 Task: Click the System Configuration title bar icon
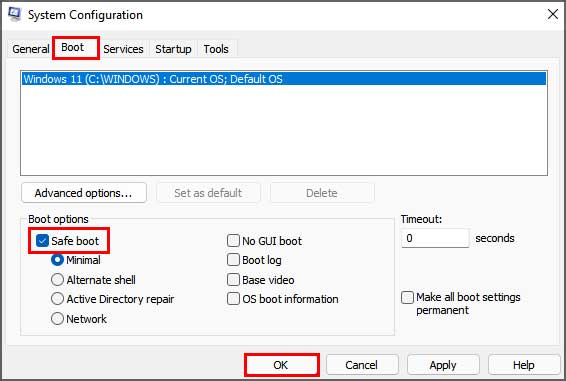[x=14, y=14]
